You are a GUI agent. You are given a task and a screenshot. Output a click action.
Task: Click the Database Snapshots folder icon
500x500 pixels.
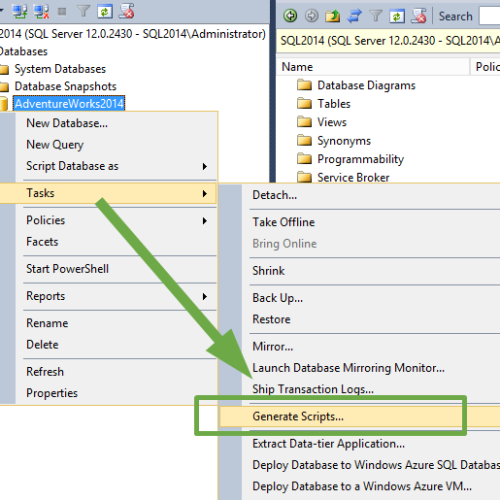click(4, 87)
